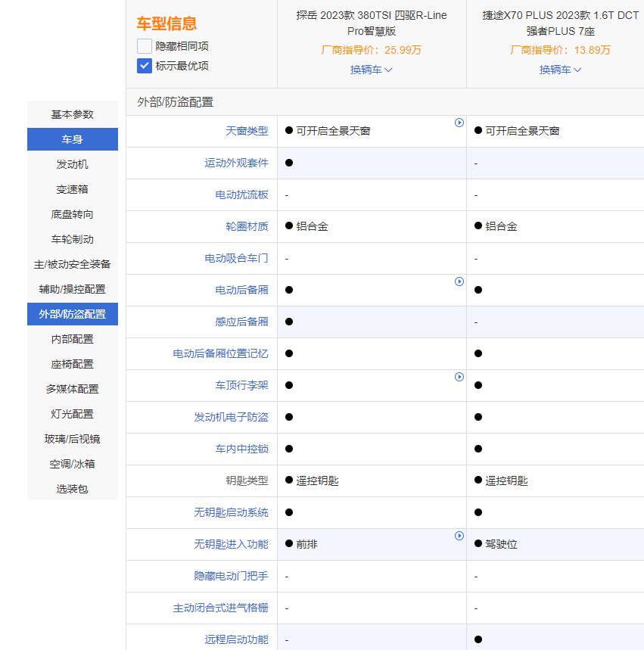The image size is (644, 650).
Task: Click video icon in 电动后备厢 row
Action: pyautogui.click(x=459, y=281)
